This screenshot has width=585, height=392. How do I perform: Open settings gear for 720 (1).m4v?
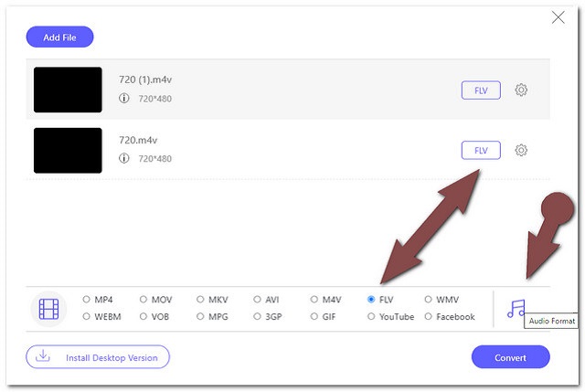(x=521, y=90)
